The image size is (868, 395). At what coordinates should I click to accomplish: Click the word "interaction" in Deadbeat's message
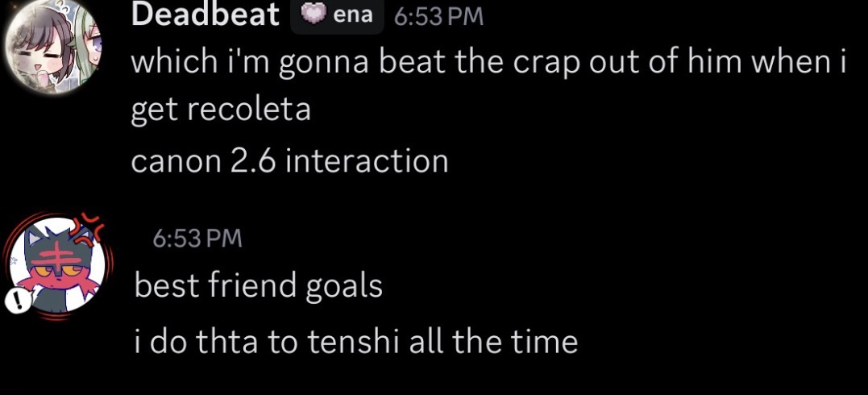coord(367,161)
